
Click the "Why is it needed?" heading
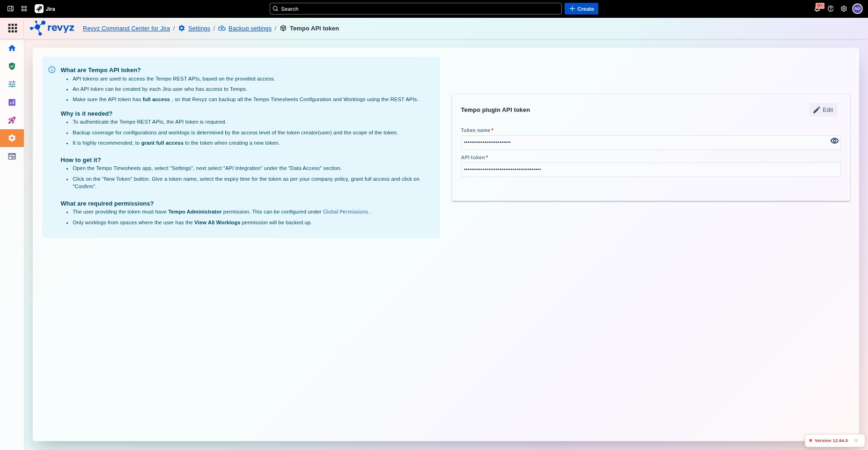(x=87, y=114)
